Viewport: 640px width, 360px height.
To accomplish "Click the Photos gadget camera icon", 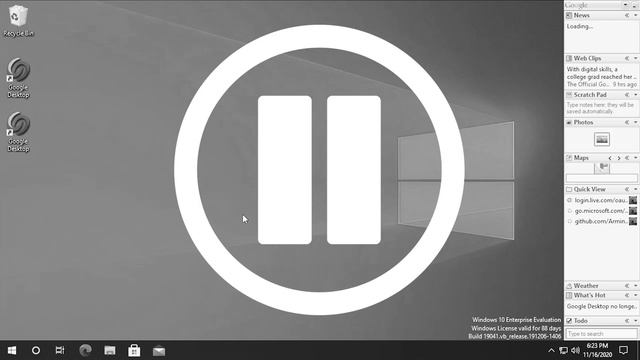I will pyautogui.click(x=569, y=122).
